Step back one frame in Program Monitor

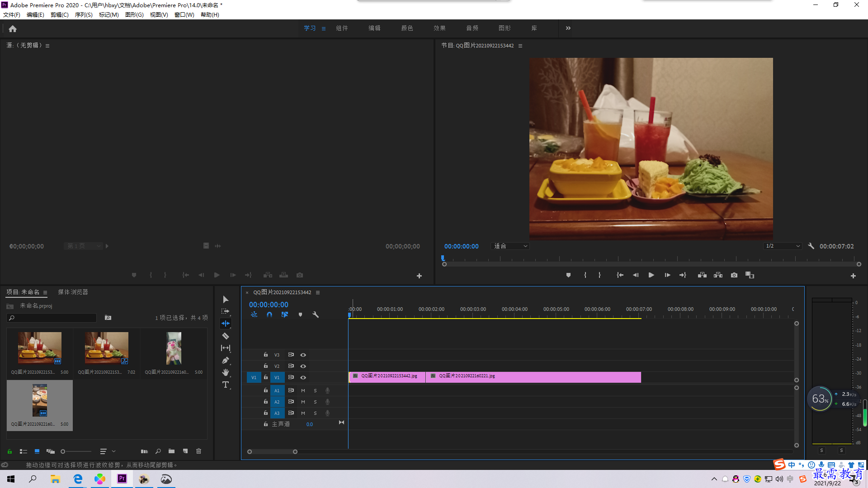point(636,275)
